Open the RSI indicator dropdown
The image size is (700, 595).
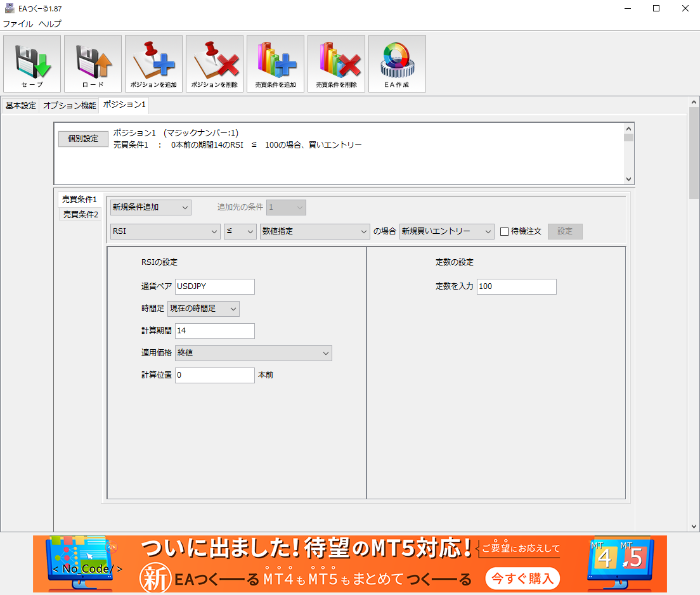pyautogui.click(x=165, y=231)
